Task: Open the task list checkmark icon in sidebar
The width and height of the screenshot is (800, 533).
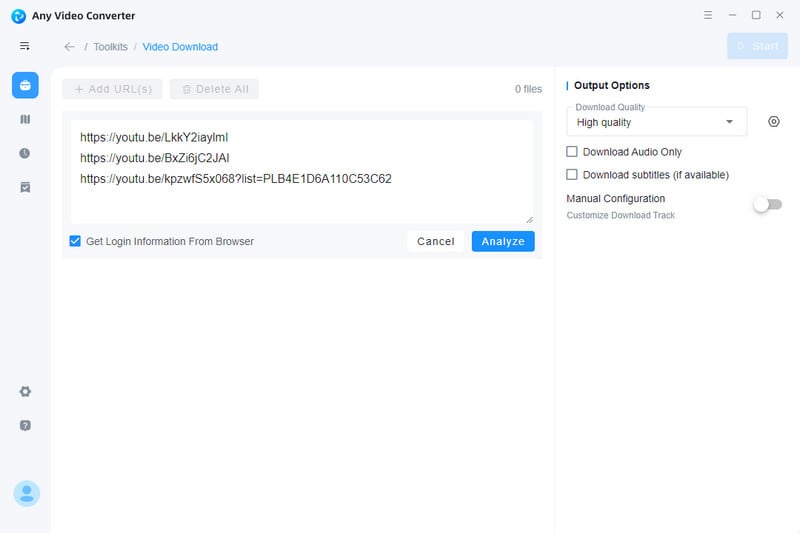Action: click(25, 187)
